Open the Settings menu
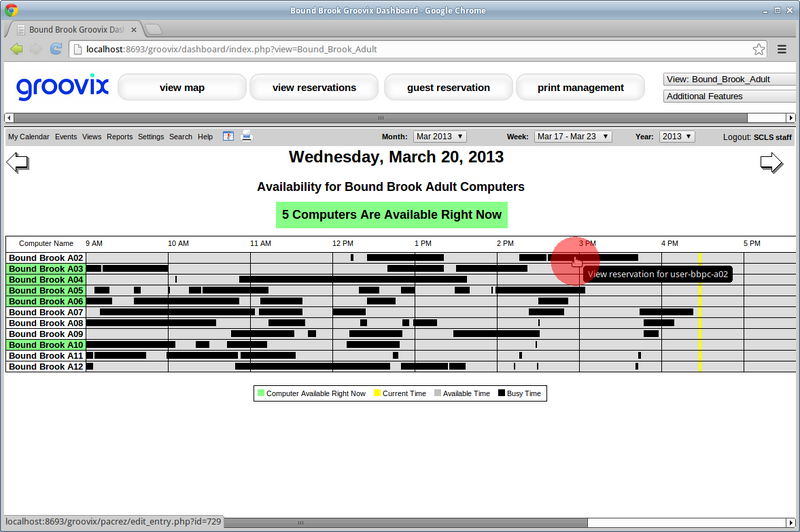This screenshot has height=532, width=800. 151,137
